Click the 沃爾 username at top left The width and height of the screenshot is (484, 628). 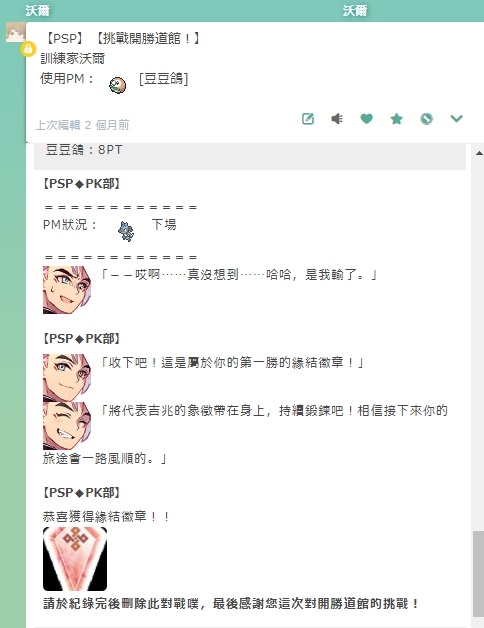tap(38, 10)
